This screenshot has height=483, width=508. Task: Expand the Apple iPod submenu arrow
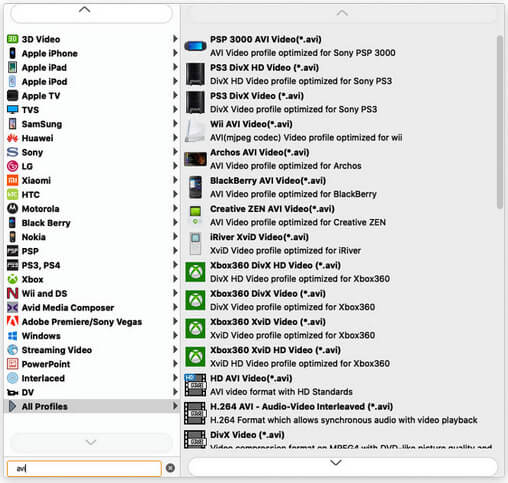[175, 81]
